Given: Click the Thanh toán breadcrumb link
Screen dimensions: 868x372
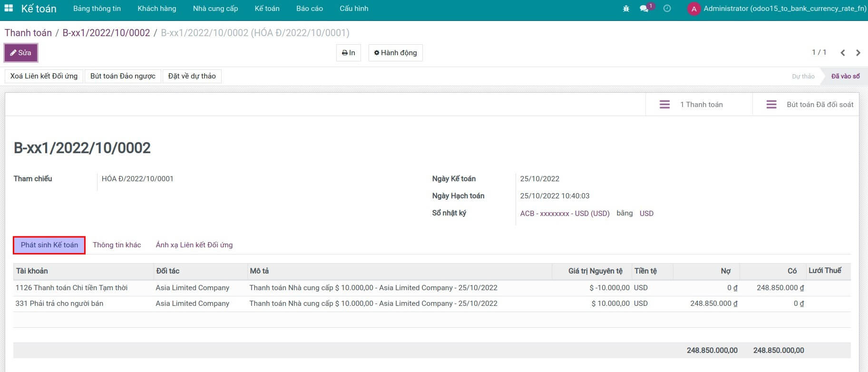Looking at the screenshot, I should click(28, 33).
